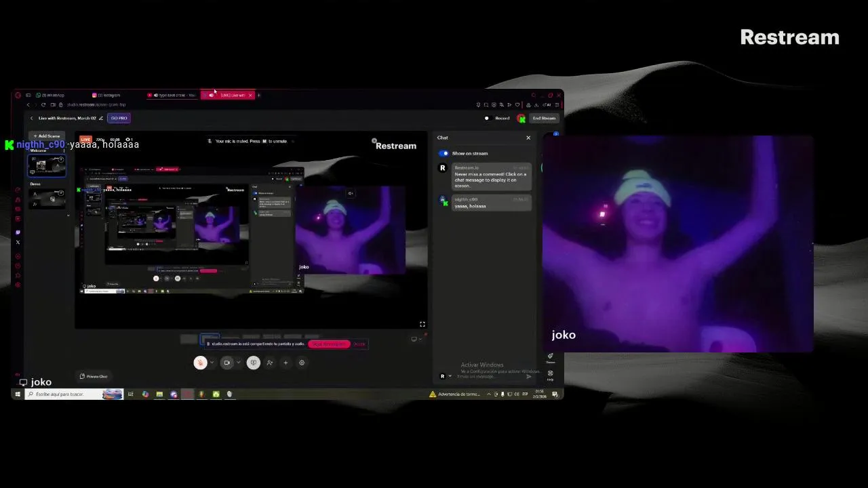Viewport: 868px width, 488px height.
Task: Close the Chat panel
Action: tap(528, 138)
